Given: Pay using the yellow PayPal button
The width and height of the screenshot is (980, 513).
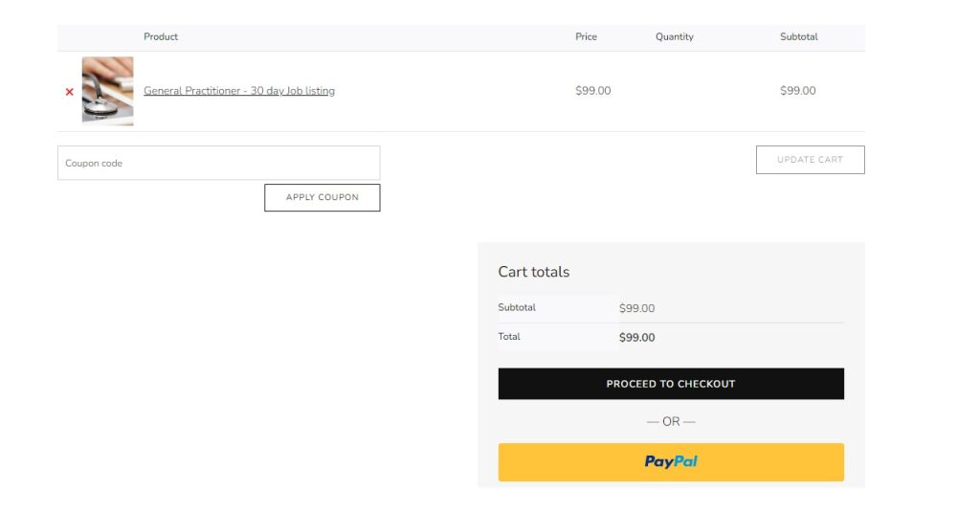Looking at the screenshot, I should point(671,462).
